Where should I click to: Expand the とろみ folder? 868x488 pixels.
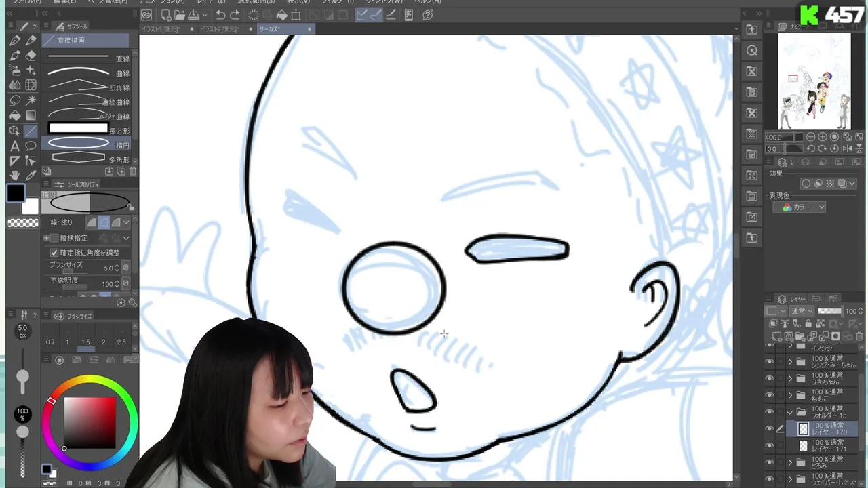tap(790, 462)
